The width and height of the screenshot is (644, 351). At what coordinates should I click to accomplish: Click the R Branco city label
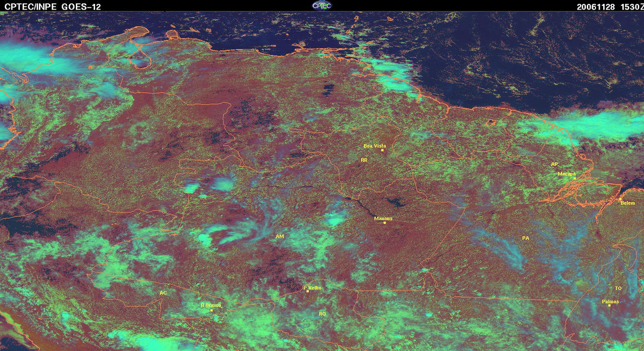click(x=211, y=305)
